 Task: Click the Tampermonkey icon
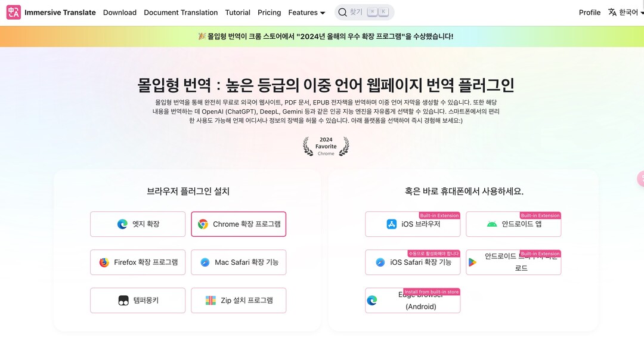(x=123, y=301)
